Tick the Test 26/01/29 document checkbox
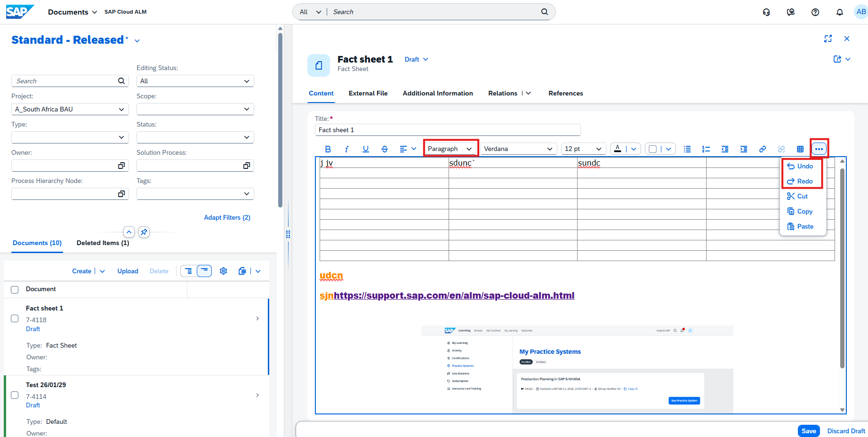The image size is (868, 437). [15, 395]
